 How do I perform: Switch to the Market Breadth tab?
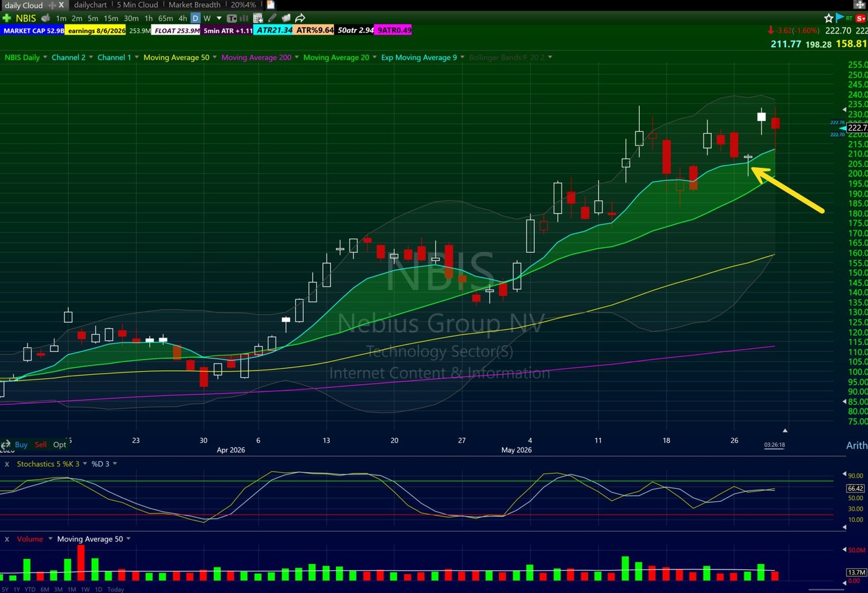[195, 5]
